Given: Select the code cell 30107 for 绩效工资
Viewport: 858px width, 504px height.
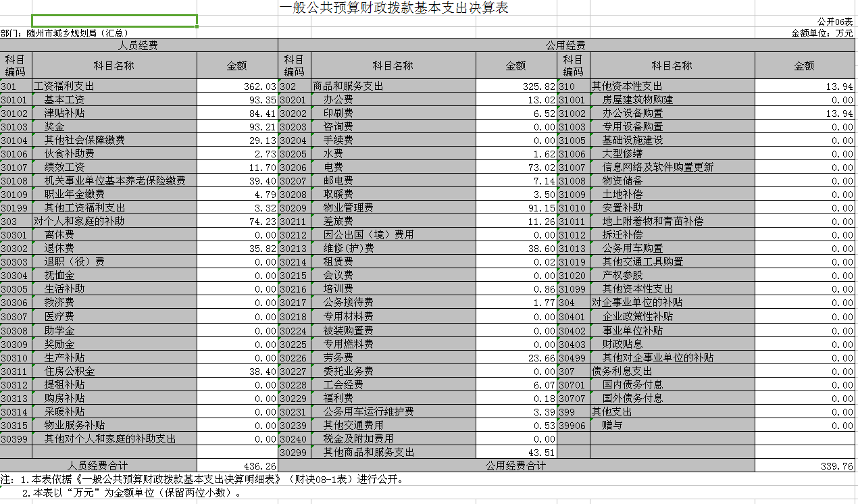Looking at the screenshot, I should coord(16,168).
